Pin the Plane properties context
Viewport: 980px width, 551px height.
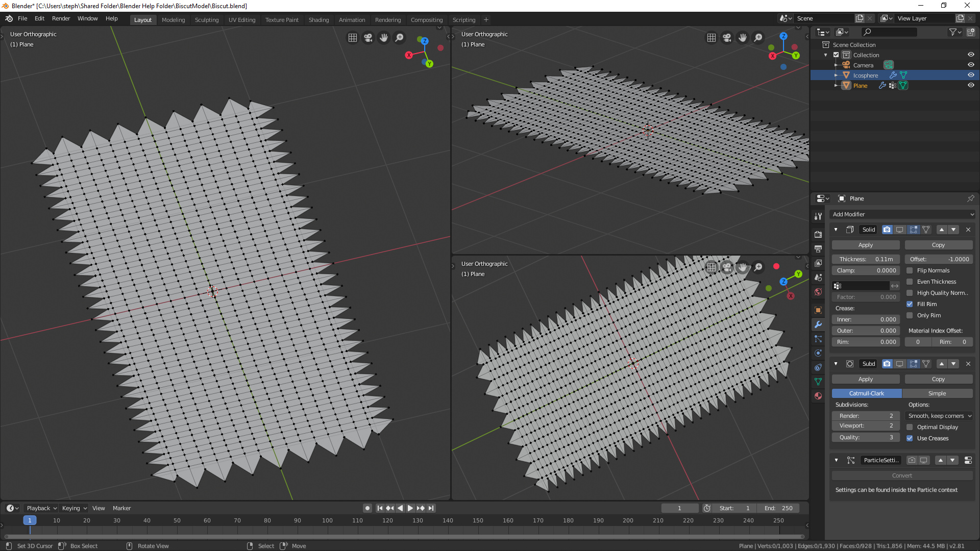point(971,198)
